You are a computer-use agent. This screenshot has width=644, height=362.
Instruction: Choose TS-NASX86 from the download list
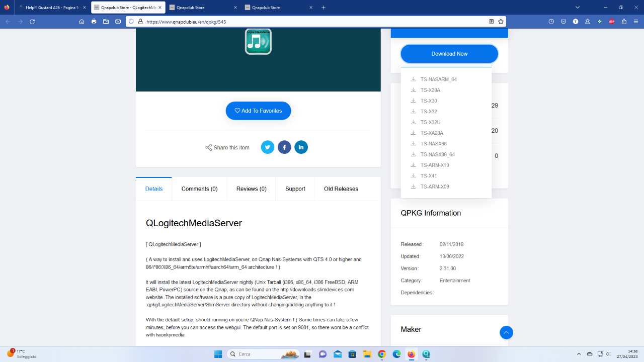coord(429,144)
